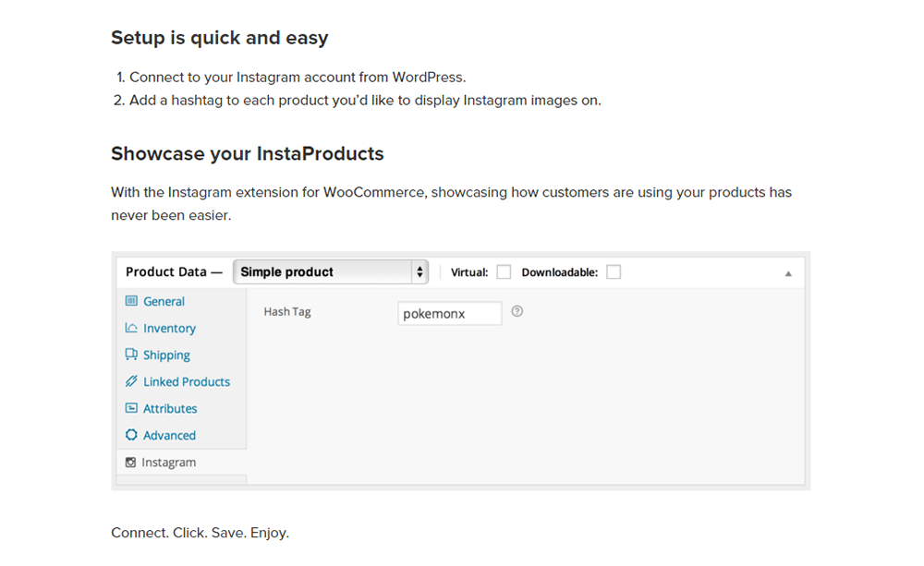Open the Simple product type dropdown
The width and height of the screenshot is (924, 566).
point(331,272)
